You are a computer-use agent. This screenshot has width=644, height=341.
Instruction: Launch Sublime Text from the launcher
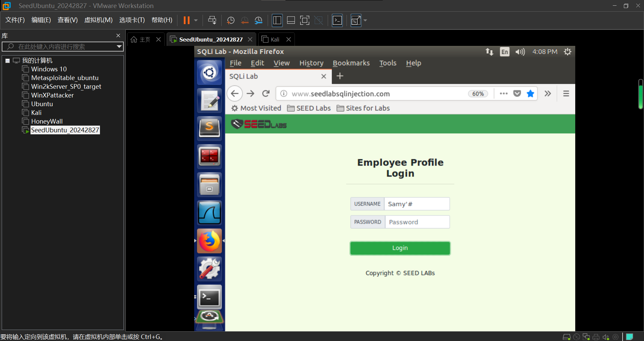point(209,129)
